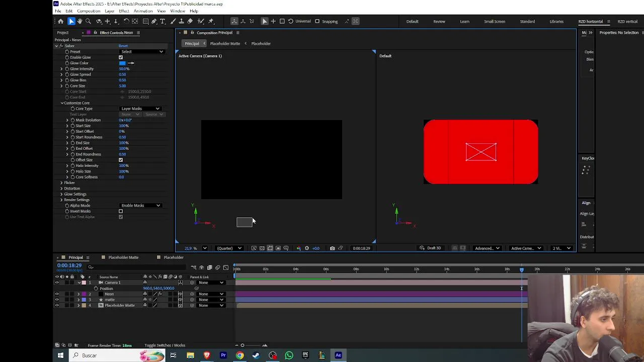Toggle the Snapping checkbox in toolbar
The height and width of the screenshot is (362, 644).
coord(317,21)
